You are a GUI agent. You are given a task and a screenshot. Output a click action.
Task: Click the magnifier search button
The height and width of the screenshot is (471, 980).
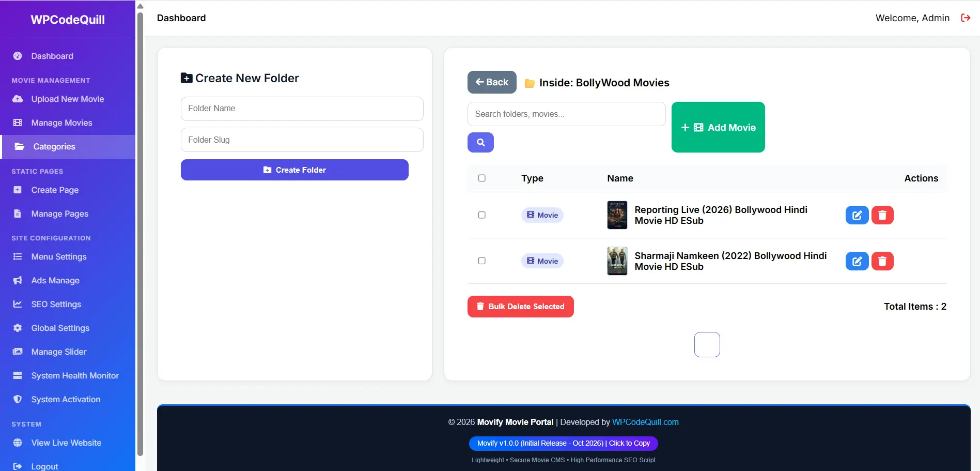tap(480, 142)
